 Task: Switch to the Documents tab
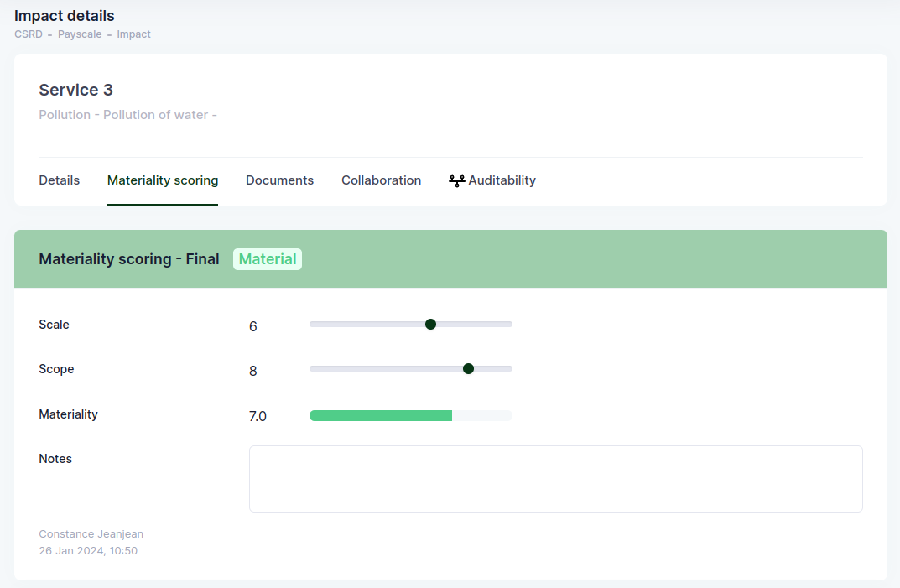[x=279, y=180]
